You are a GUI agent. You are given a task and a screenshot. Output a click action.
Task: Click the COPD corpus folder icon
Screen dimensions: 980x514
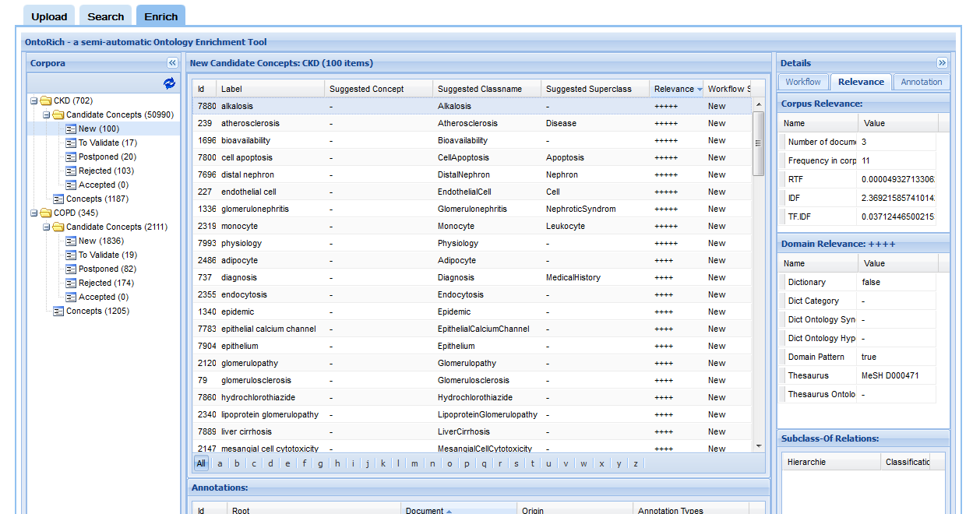tap(45, 213)
